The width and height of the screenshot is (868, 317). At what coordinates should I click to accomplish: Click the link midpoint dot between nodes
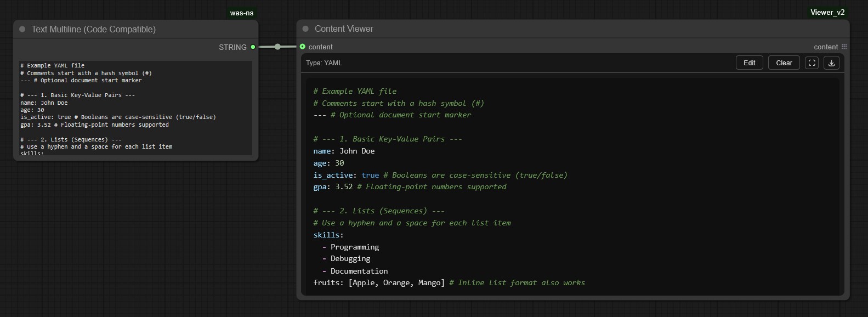[x=277, y=47]
